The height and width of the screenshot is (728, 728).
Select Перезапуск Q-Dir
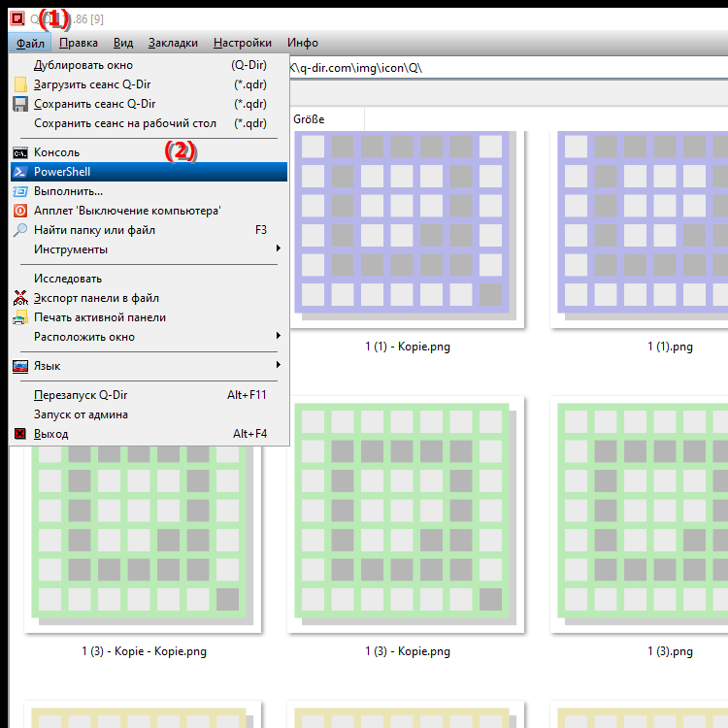pos(149,395)
